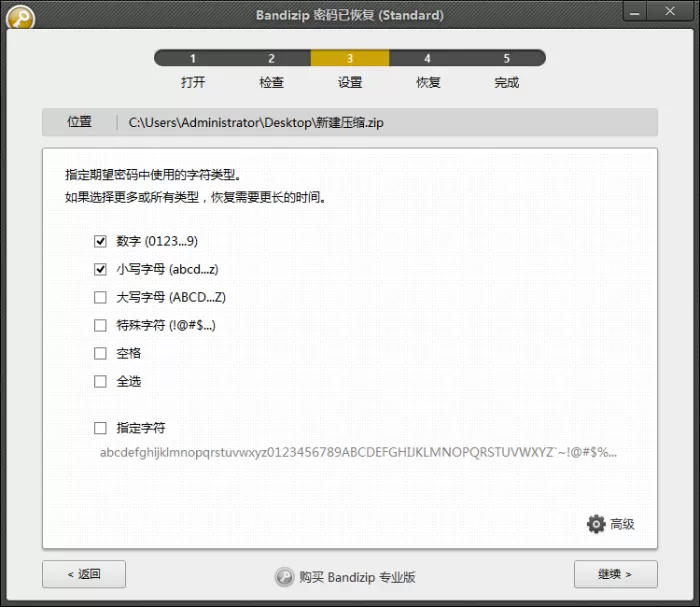700x607 pixels.
Task: Click step 2 检查 in the progress bar
Action: tap(271, 58)
